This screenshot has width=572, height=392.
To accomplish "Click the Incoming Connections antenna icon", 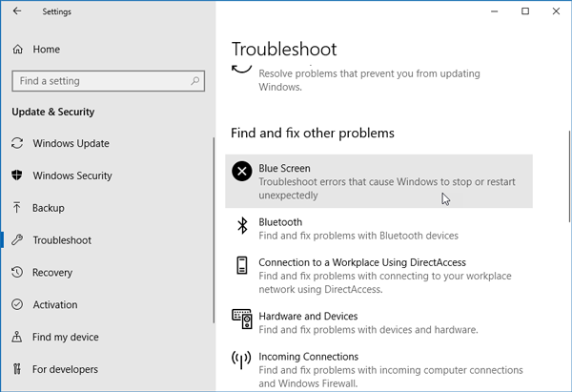I will pos(241,360).
